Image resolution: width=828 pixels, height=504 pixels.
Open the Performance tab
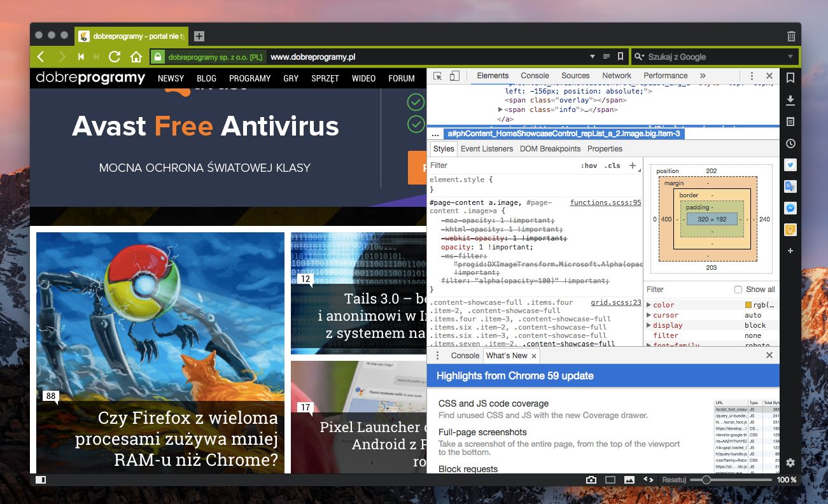665,76
